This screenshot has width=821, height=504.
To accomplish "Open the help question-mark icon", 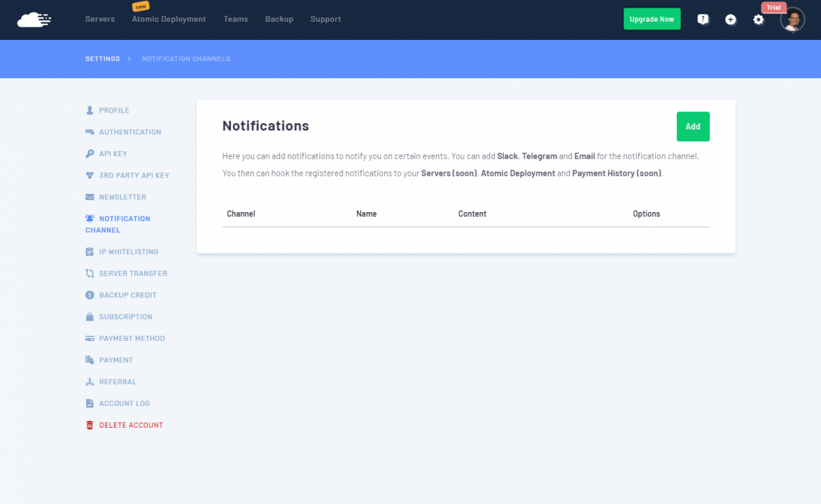I will tap(703, 19).
